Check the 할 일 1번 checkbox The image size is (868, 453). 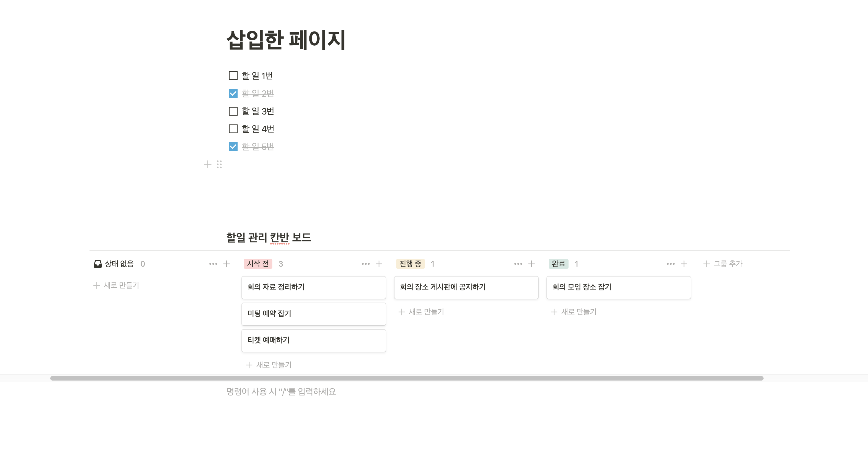(x=233, y=75)
